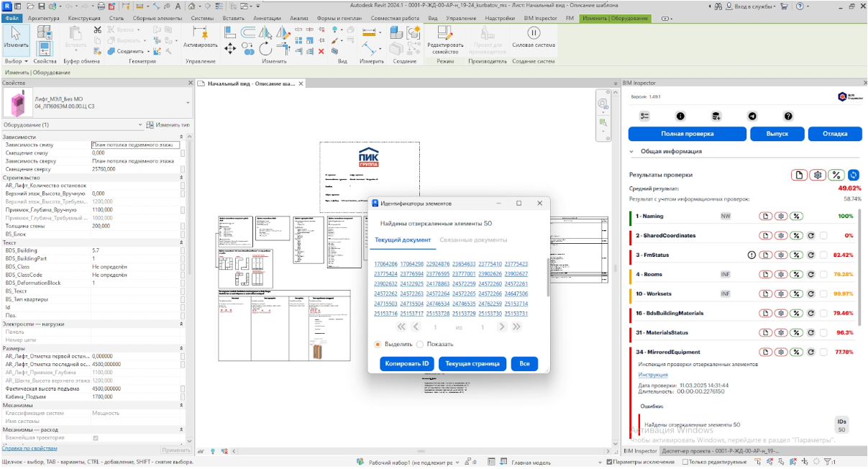Click the red X delete icon in the ribbon
Screen dimensions: 868x469
(x=321, y=51)
